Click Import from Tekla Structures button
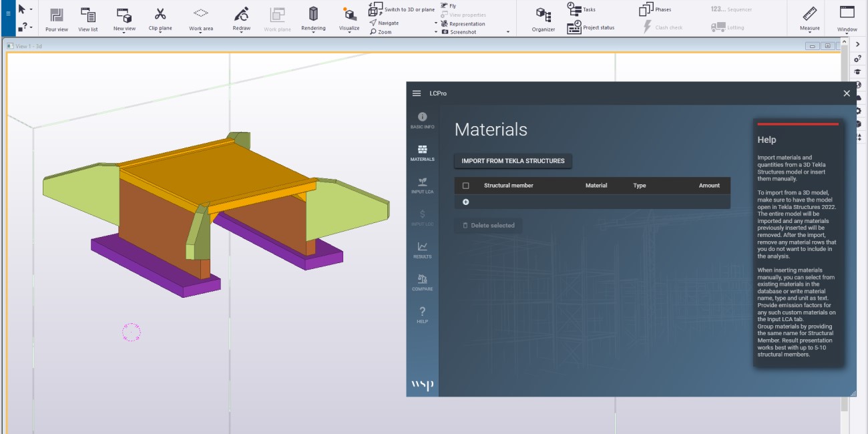Screen dimensions: 868x434 tap(513, 161)
